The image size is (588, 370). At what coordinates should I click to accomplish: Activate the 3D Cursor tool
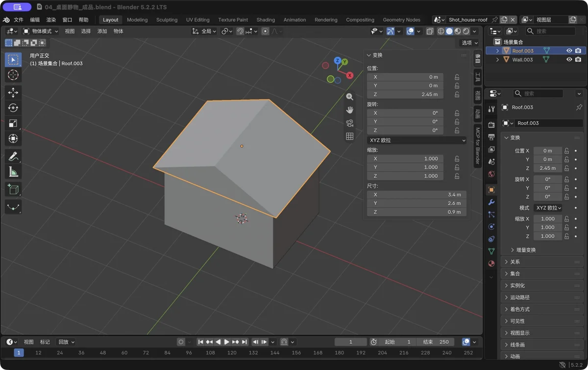13,75
